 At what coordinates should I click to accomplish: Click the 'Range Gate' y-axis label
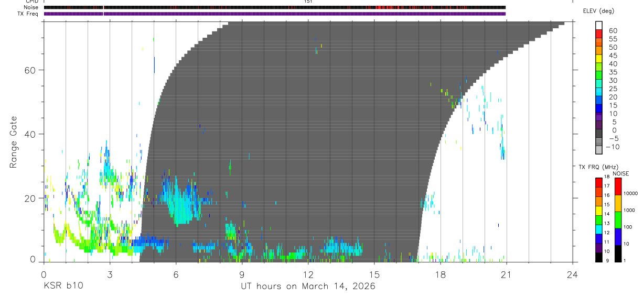click(14, 142)
